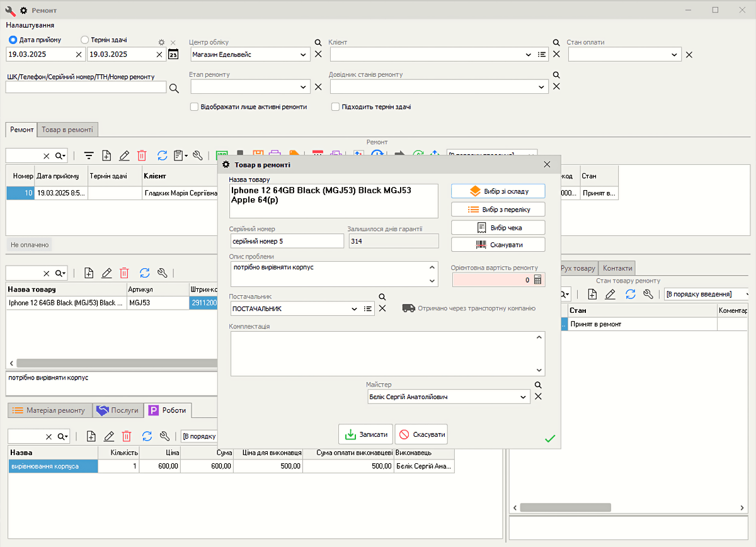
Task: Click the calendar icon next to date range
Action: coord(173,55)
